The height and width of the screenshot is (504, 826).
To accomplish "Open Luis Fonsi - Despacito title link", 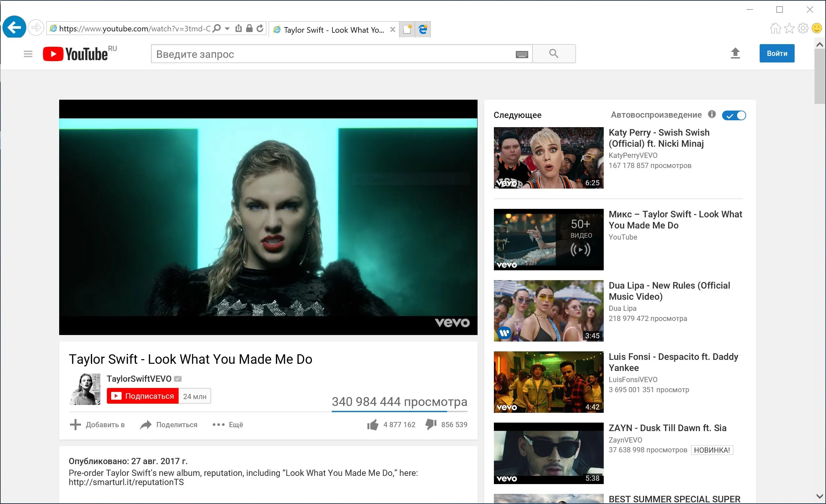I will click(673, 362).
